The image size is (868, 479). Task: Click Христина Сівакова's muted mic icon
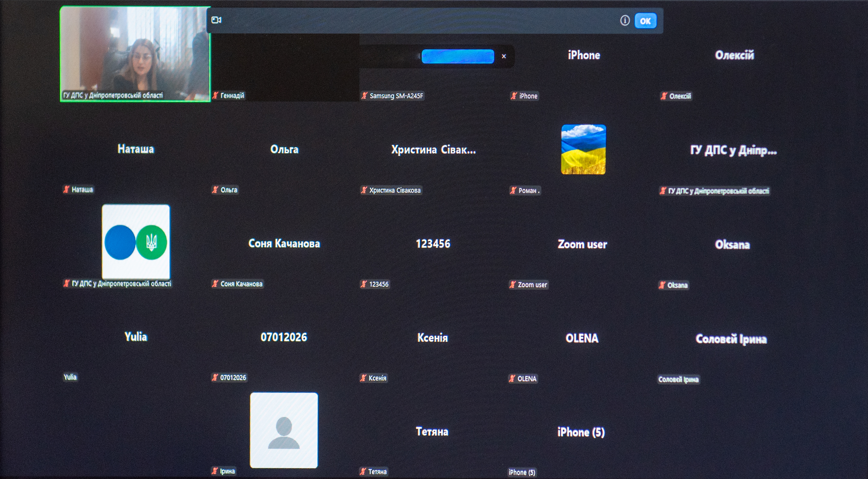pyautogui.click(x=364, y=190)
